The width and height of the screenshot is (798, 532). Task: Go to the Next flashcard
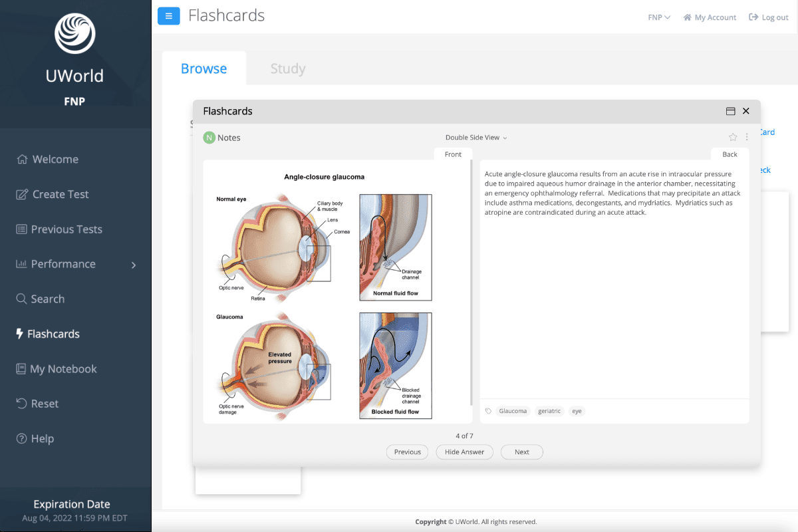point(522,452)
